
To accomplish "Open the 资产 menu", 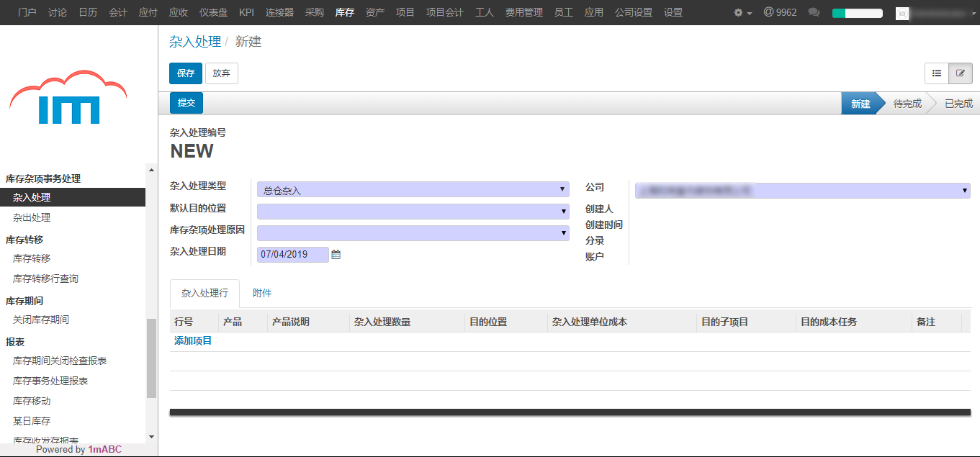I will [375, 12].
